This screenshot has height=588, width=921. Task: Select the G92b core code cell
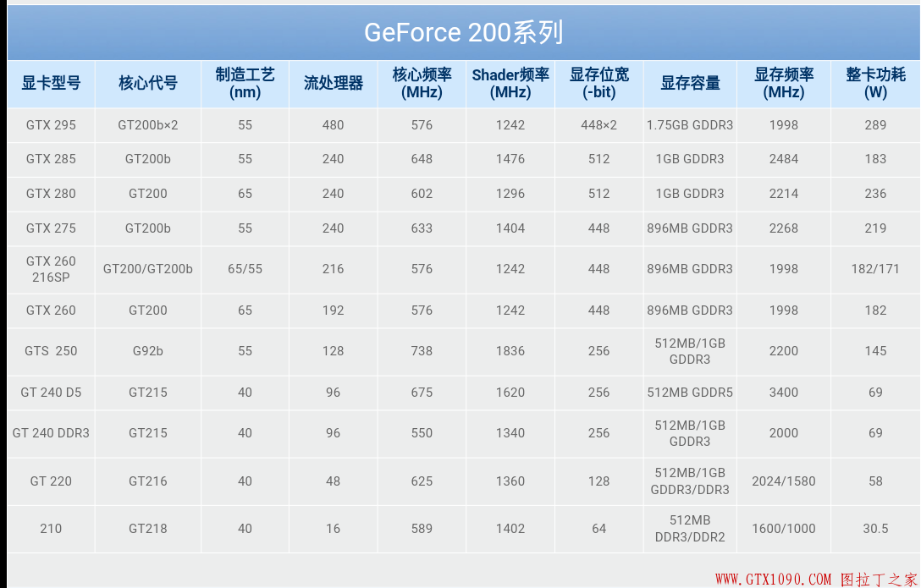coord(148,351)
